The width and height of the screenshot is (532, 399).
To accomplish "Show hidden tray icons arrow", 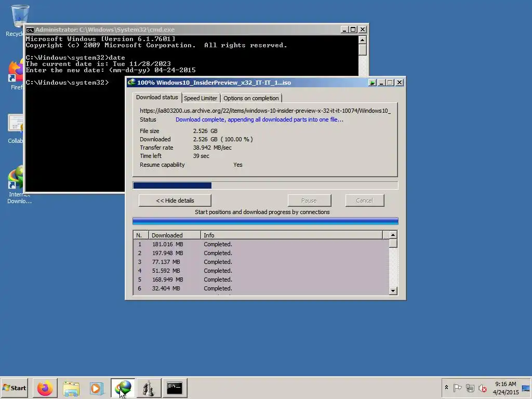I will click(x=446, y=388).
